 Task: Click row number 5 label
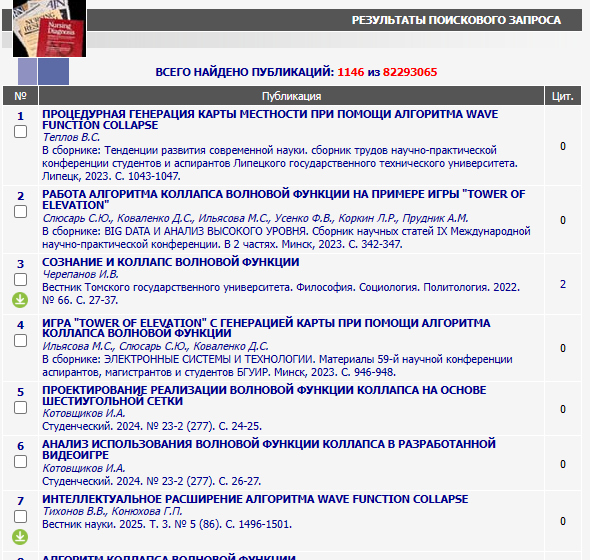pyautogui.click(x=20, y=392)
